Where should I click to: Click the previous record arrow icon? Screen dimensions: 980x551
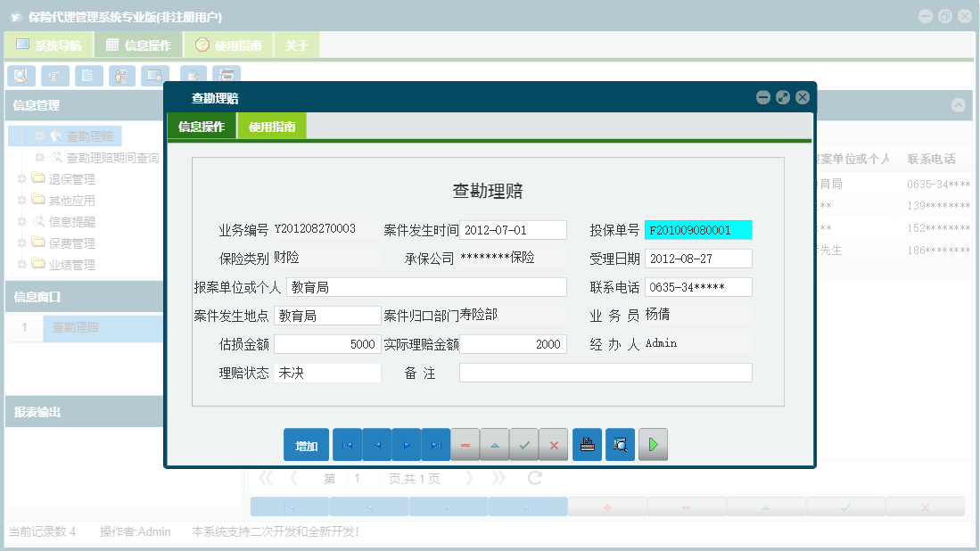(x=376, y=444)
